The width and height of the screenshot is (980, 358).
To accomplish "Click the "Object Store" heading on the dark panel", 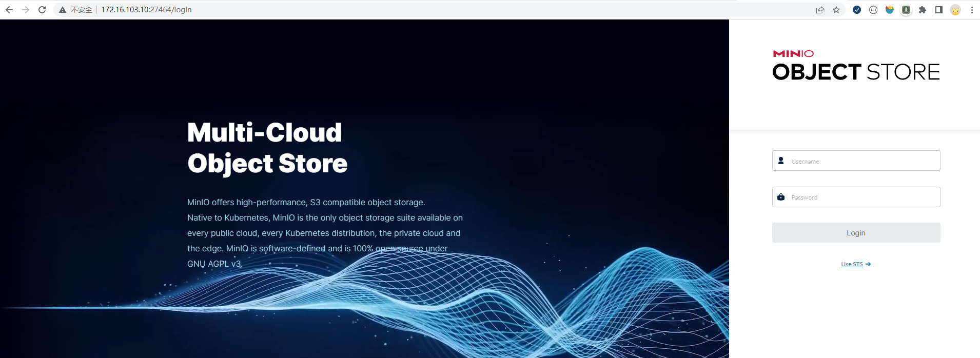I will pos(267,163).
